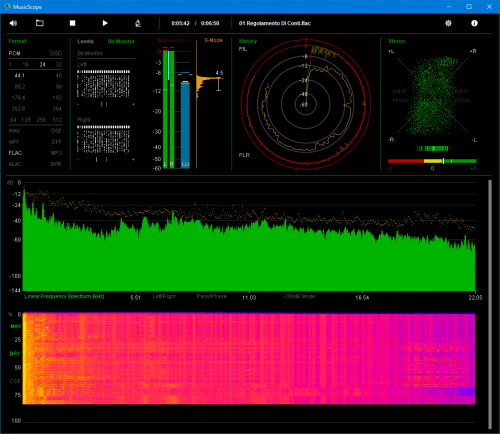Click the vertical scrollbar on the right

point(490,304)
